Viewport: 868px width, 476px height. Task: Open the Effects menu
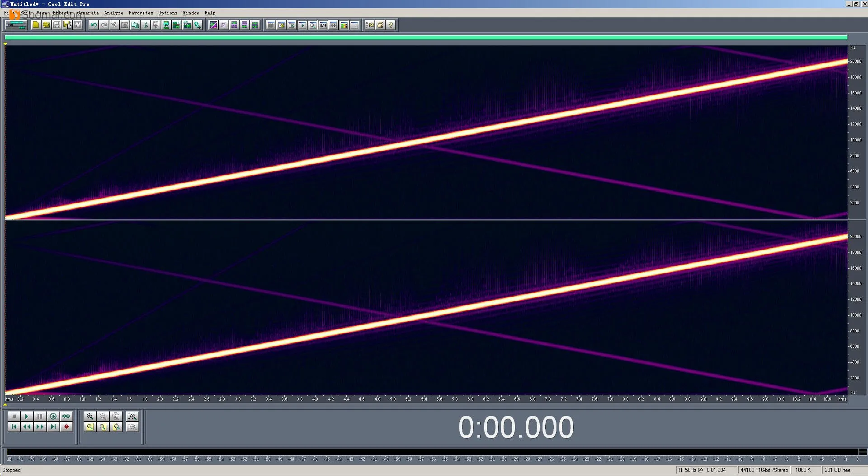pos(62,13)
